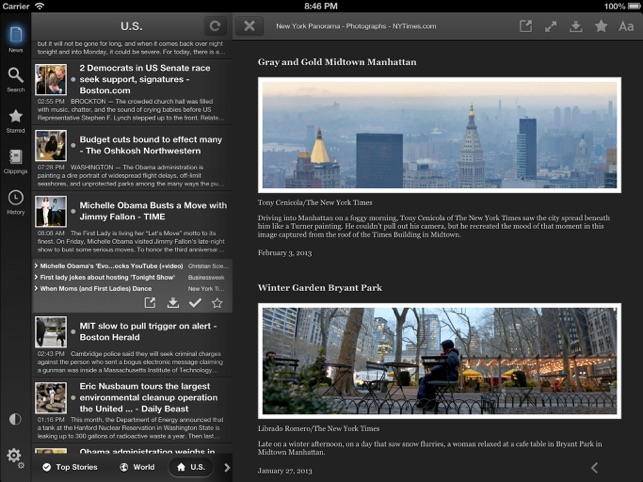Open the Search icon in sidebar
The height and width of the screenshot is (482, 643).
(x=16, y=80)
